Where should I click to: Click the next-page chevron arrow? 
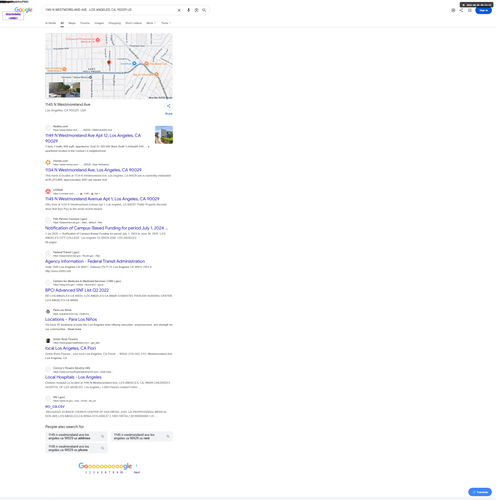coord(136,466)
